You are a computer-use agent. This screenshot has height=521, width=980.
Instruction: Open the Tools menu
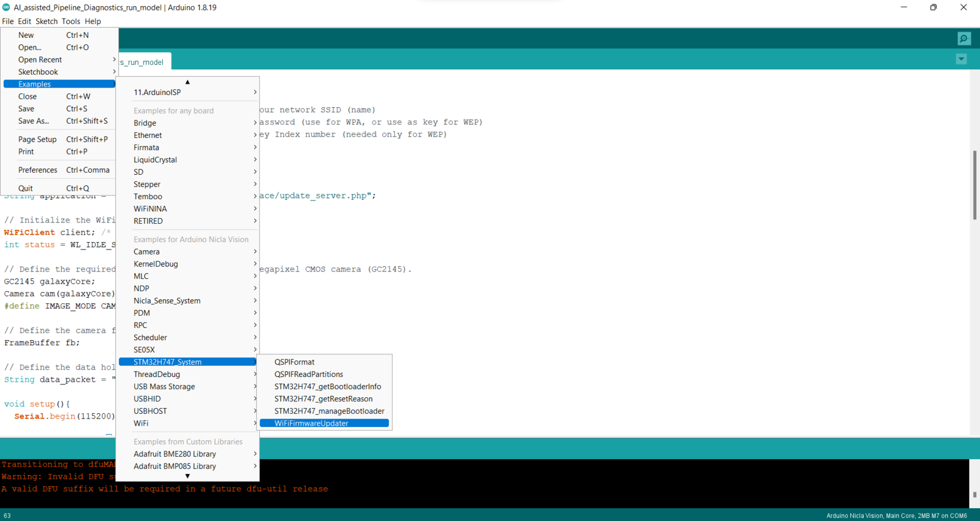click(x=70, y=21)
